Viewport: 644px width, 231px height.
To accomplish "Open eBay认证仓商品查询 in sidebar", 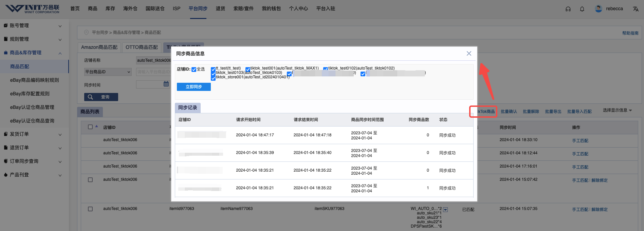I will point(32,121).
